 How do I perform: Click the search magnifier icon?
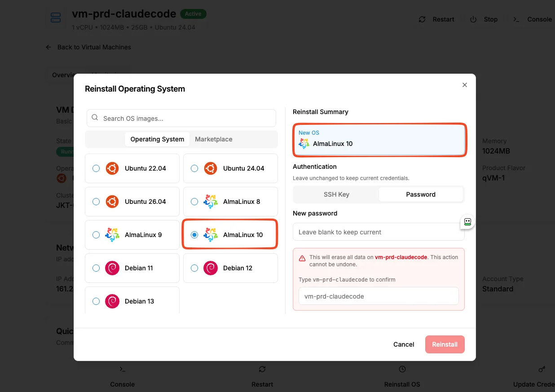tap(95, 118)
